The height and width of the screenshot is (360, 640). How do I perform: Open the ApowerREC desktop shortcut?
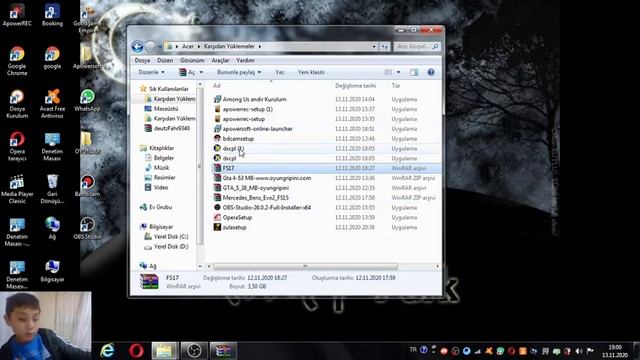(x=17, y=15)
